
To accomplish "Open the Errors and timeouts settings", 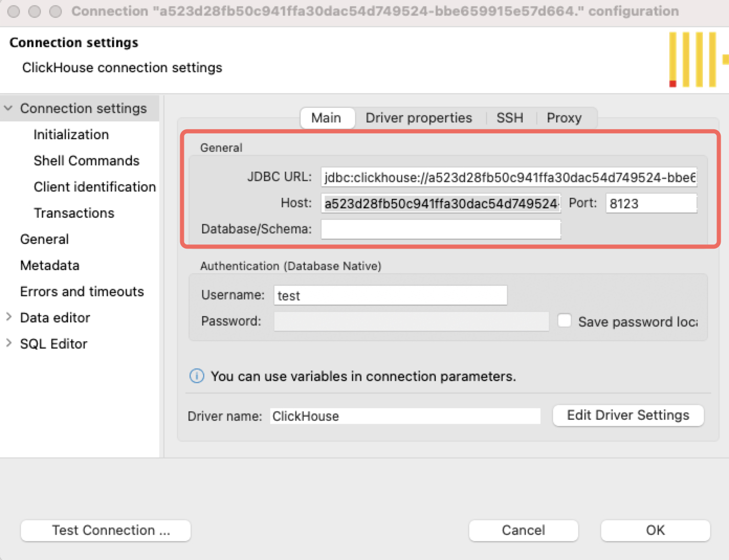I will pyautogui.click(x=82, y=292).
